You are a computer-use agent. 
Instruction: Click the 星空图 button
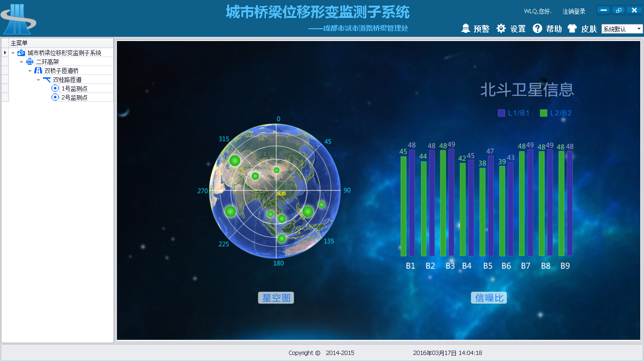pyautogui.click(x=276, y=298)
